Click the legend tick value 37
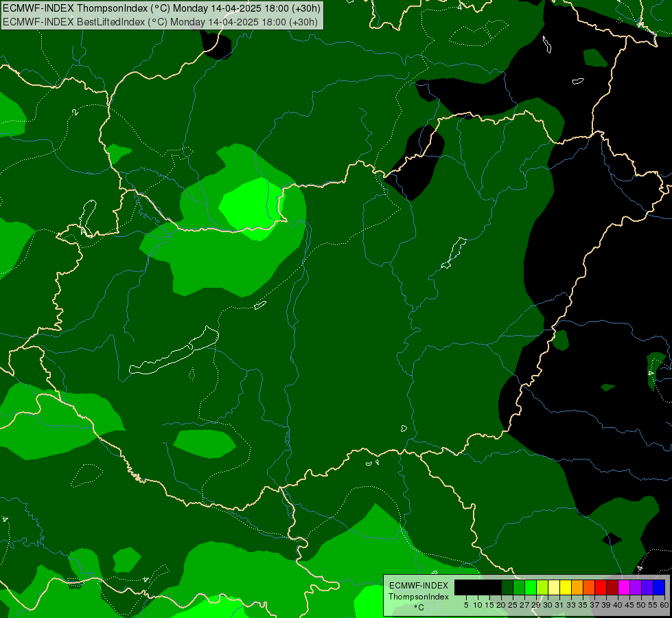Viewport: 672px width, 618px height. coord(595,605)
